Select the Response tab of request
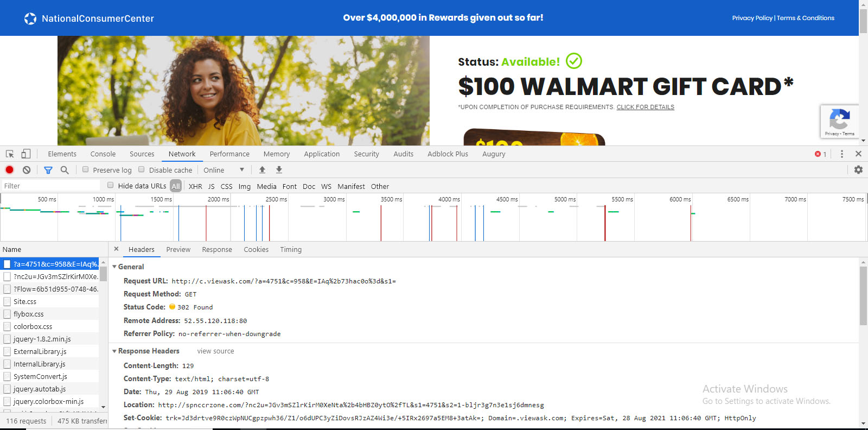Viewport: 868px width, 430px height. pos(217,250)
